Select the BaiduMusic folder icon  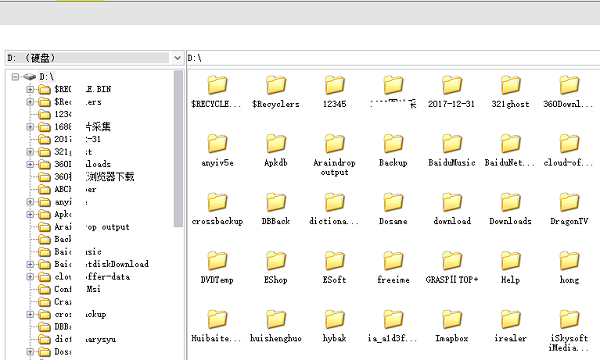click(x=452, y=143)
